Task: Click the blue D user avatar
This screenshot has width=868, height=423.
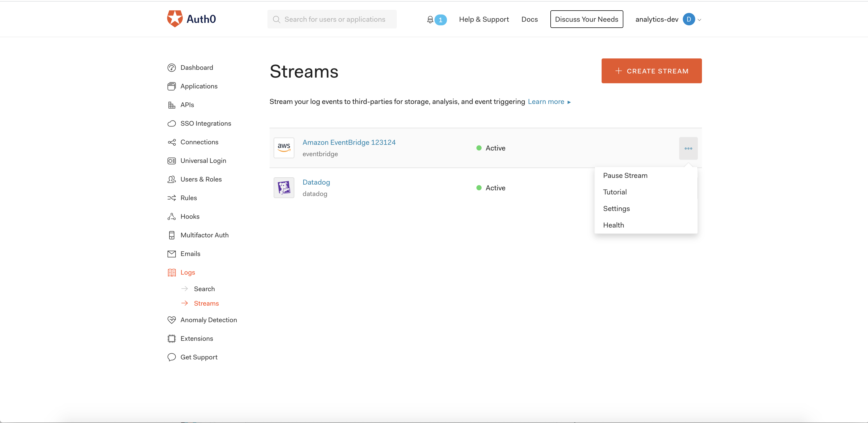Action: pyautogui.click(x=689, y=19)
